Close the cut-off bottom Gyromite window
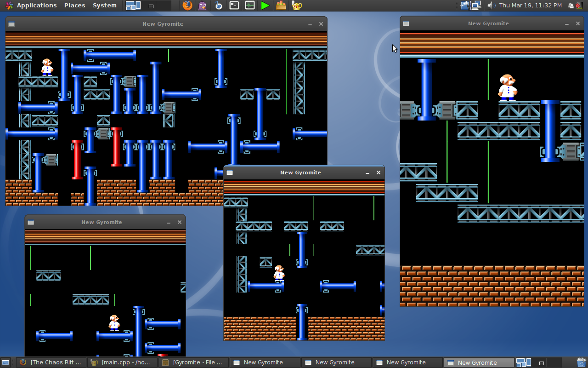588x368 pixels. pyautogui.click(x=180, y=223)
